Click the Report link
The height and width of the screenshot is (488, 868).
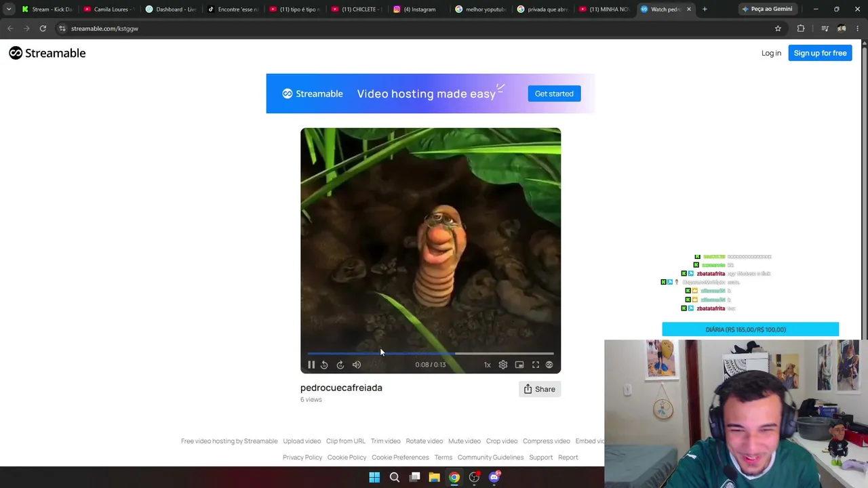tap(568, 457)
